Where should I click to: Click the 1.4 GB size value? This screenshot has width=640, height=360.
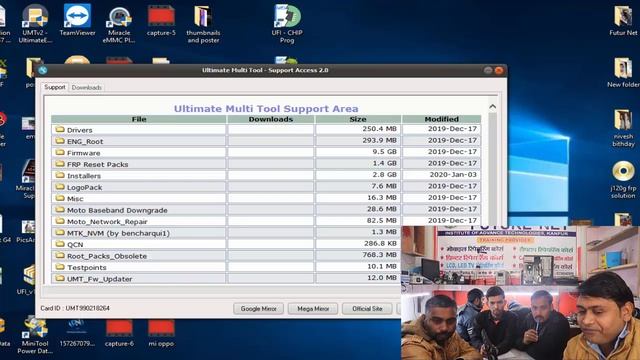coord(384,163)
